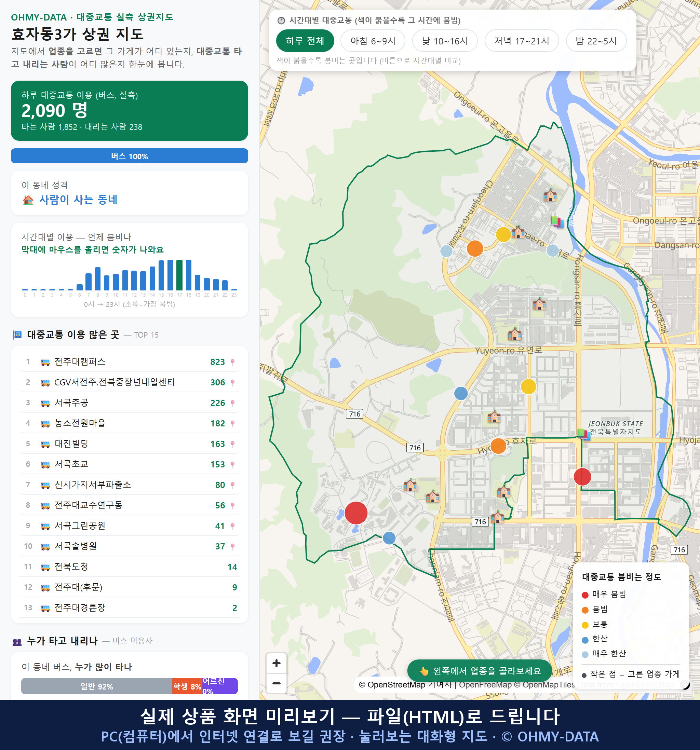Click the orange marker near Cheonjam-ro
Viewport: 700px width, 750px height.
click(475, 248)
